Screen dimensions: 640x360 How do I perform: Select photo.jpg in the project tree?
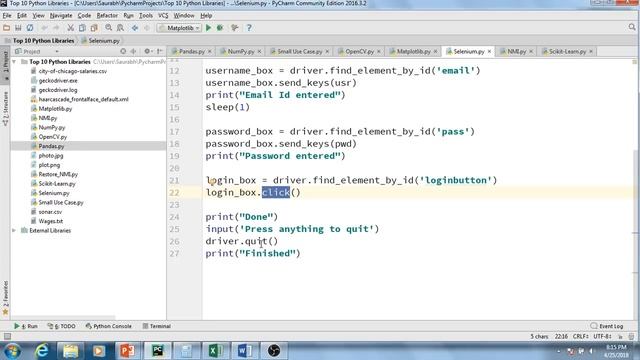click(x=51, y=156)
